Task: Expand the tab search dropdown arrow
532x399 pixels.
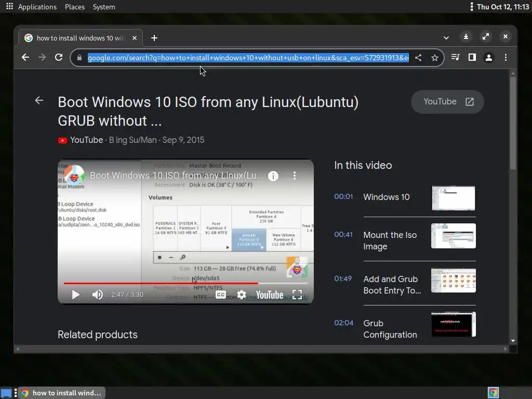Action: [x=446, y=37]
